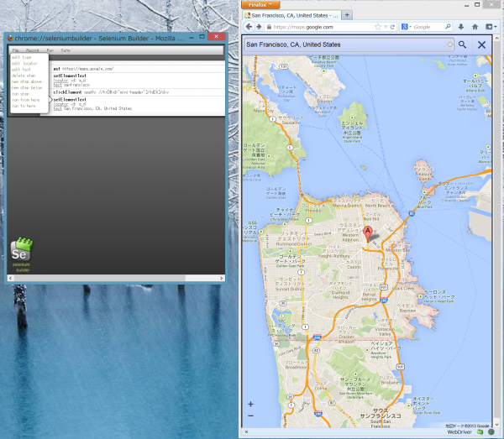
Task: Choose 'run from here' in the step menu
Action: click(x=26, y=100)
